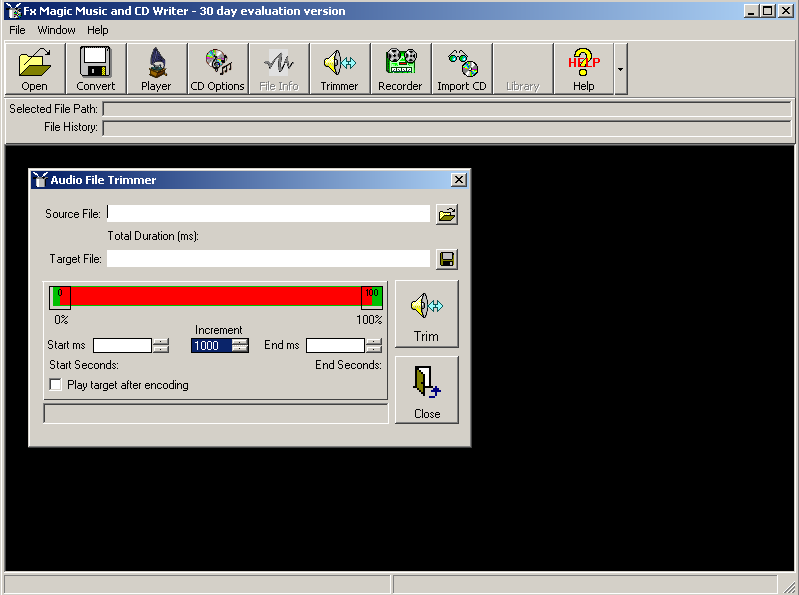This screenshot has width=799, height=595.
Task: Click the End ms input field
Action: (335, 345)
